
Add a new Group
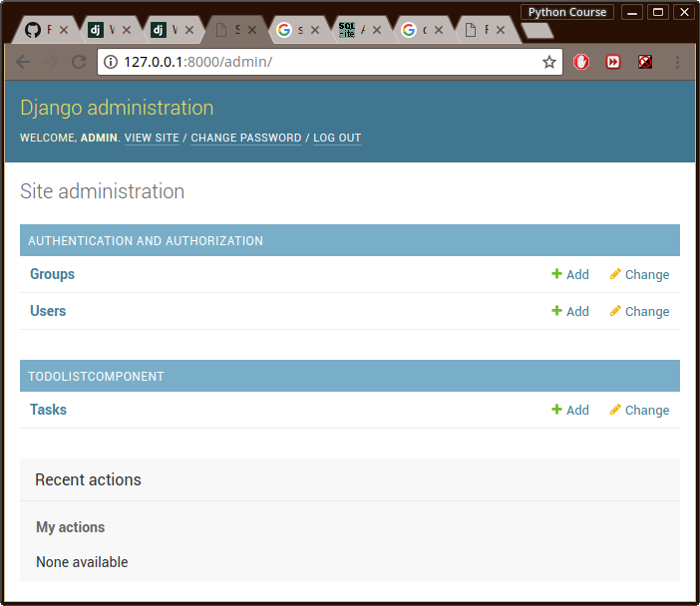(x=570, y=275)
